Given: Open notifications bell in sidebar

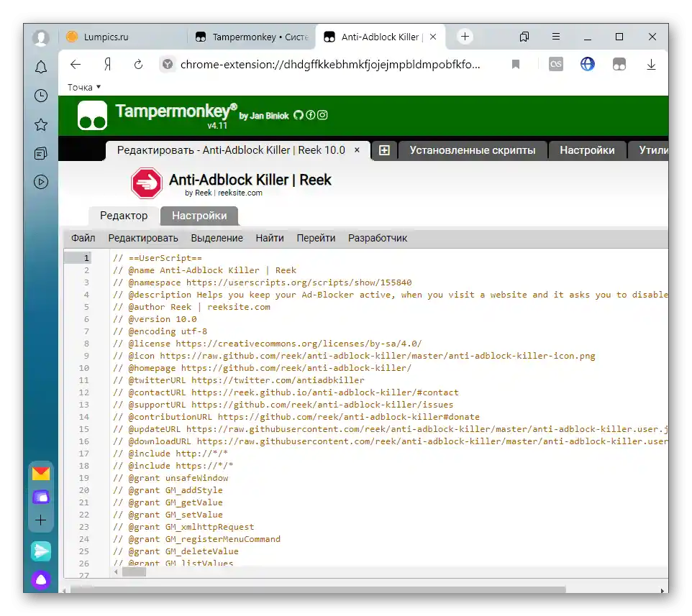Looking at the screenshot, I should coord(41,67).
